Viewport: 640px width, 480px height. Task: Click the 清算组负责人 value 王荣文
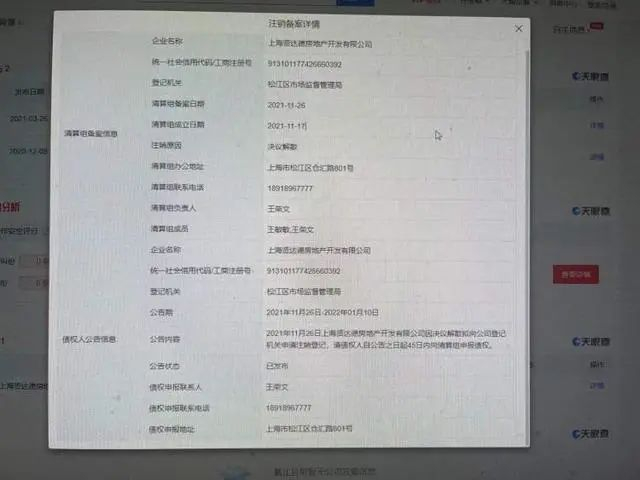tap(278, 209)
